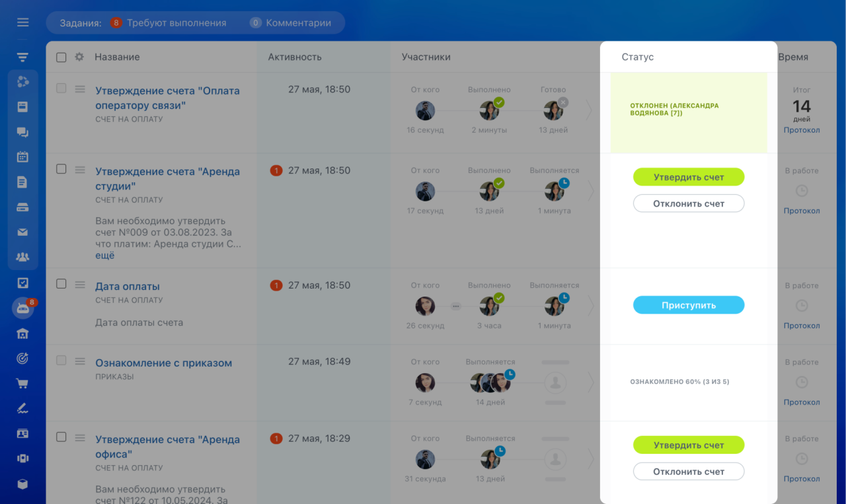Open "Протокол" link for Оплата оператору связи

pyautogui.click(x=801, y=131)
